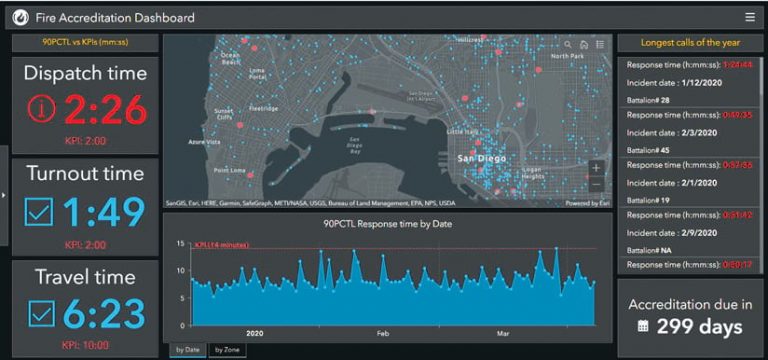The height and width of the screenshot is (360, 768).
Task: Expand the collapsed left side panel
Action: tap(3, 195)
